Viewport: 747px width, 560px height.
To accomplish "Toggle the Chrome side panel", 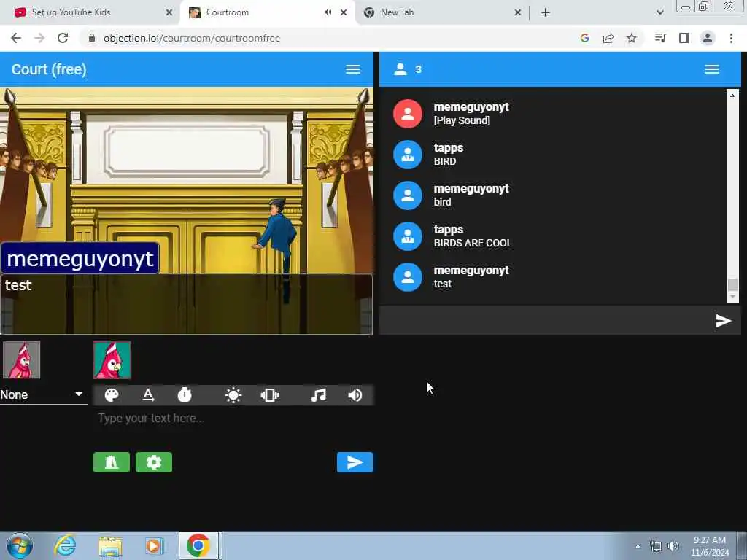I will (684, 38).
